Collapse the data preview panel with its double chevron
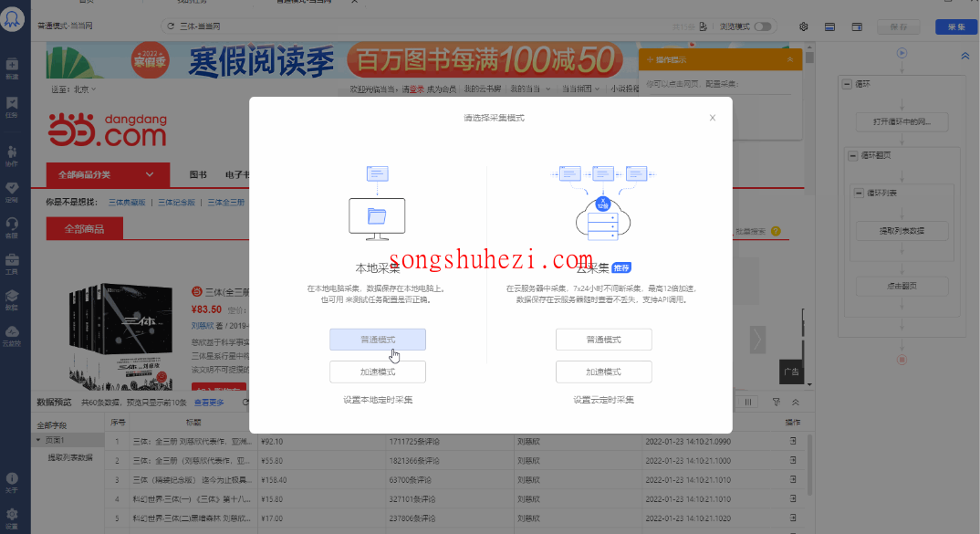The height and width of the screenshot is (534, 980). (x=796, y=402)
